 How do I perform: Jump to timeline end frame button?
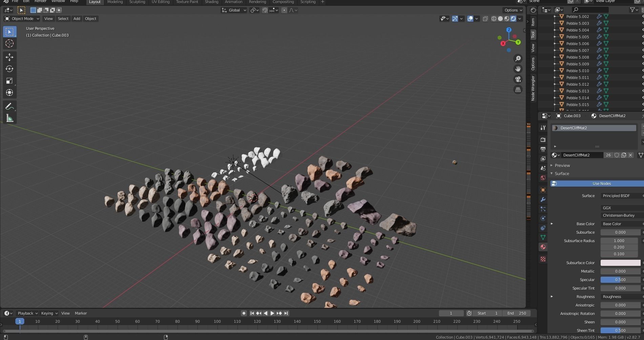(x=286, y=313)
